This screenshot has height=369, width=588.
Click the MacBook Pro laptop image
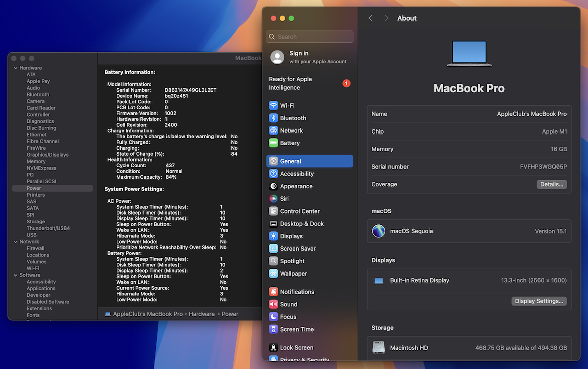469,54
